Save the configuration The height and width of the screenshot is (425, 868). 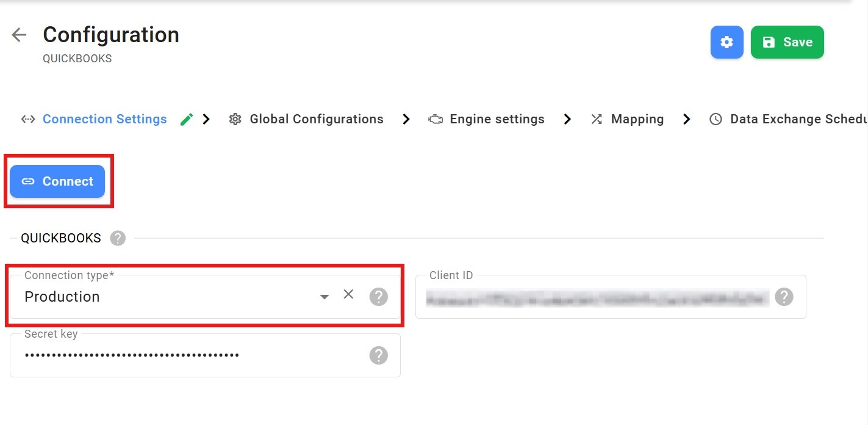(787, 42)
